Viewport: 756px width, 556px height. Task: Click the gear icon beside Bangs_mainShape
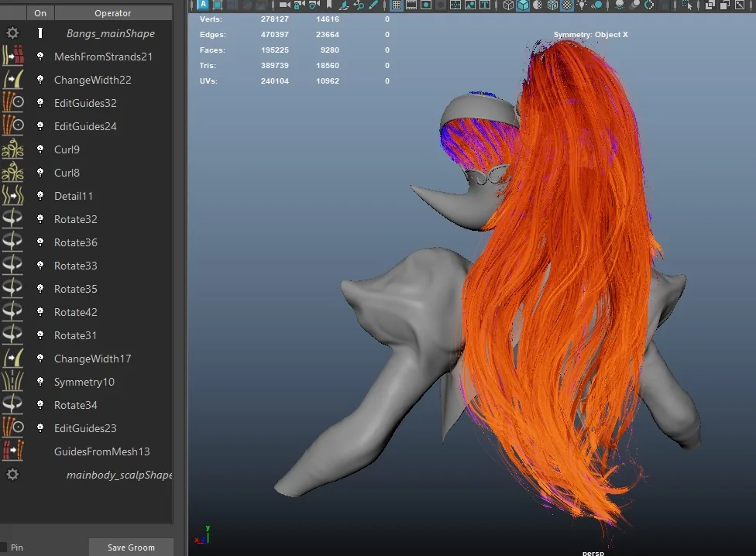[12, 33]
